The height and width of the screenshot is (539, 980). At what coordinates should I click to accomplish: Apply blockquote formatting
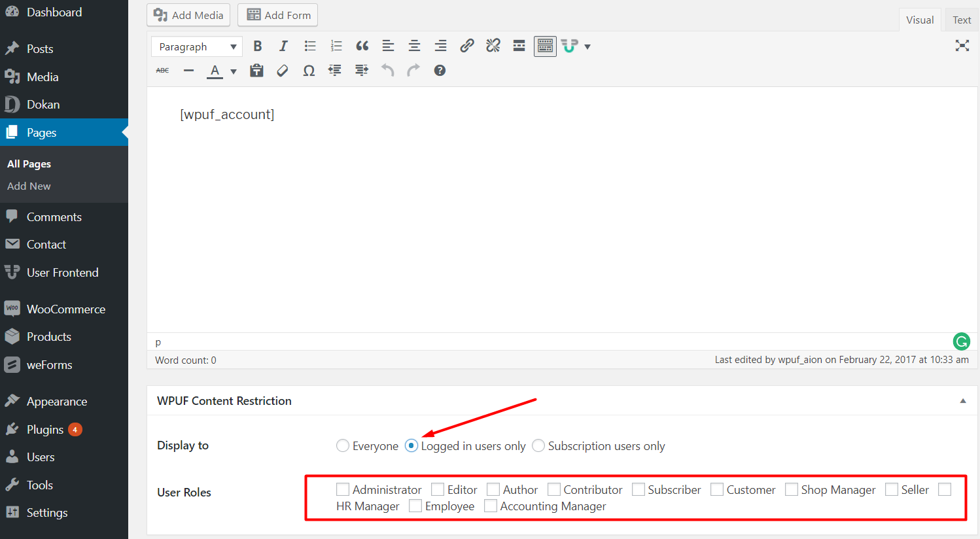362,46
